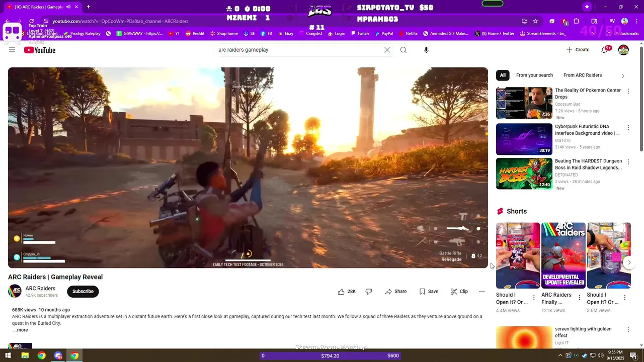Expand the description with ...more
This screenshot has width=644, height=362.
coord(21,330)
